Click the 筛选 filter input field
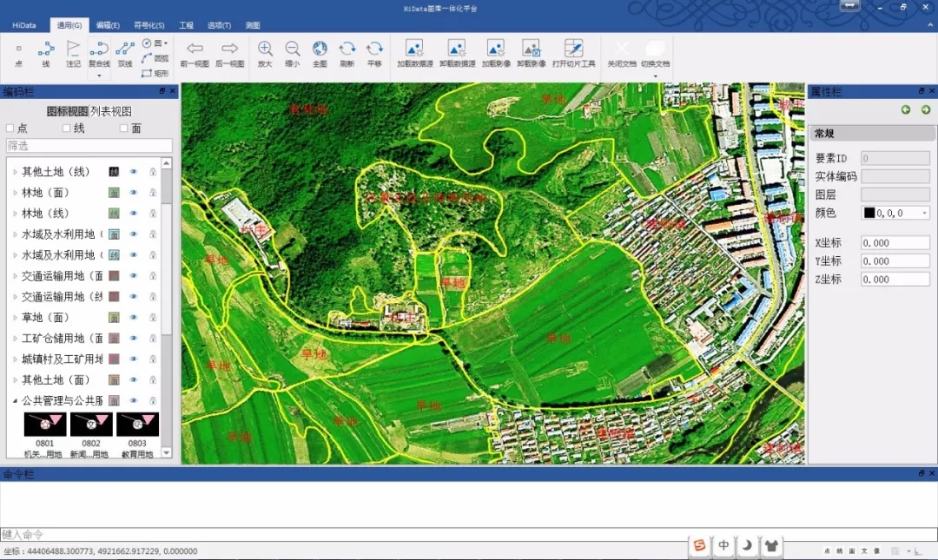Image resolution: width=938 pixels, height=560 pixels. tap(89, 145)
